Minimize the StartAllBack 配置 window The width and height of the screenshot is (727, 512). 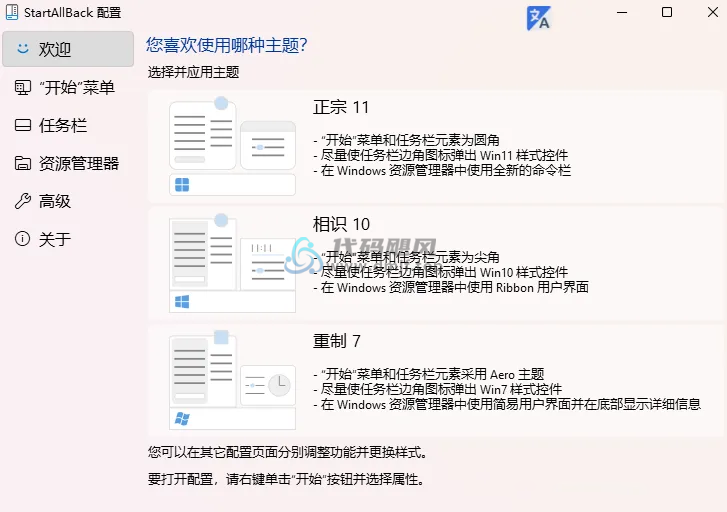[622, 13]
